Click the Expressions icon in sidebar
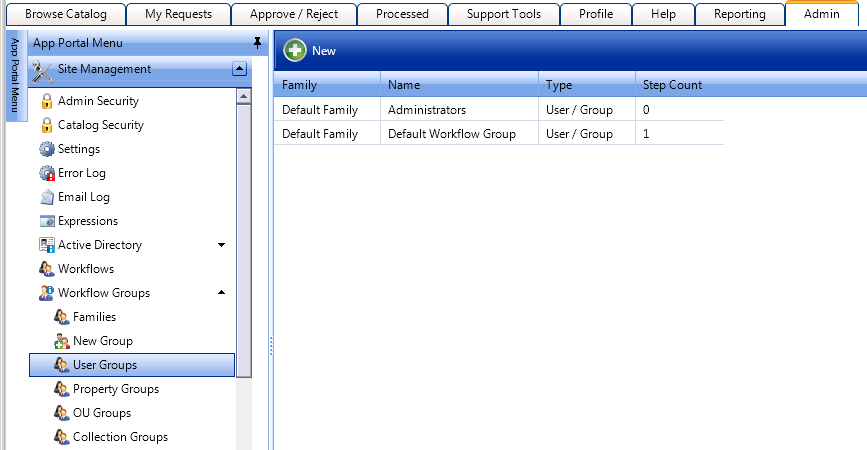This screenshot has width=867, height=450. (x=46, y=221)
